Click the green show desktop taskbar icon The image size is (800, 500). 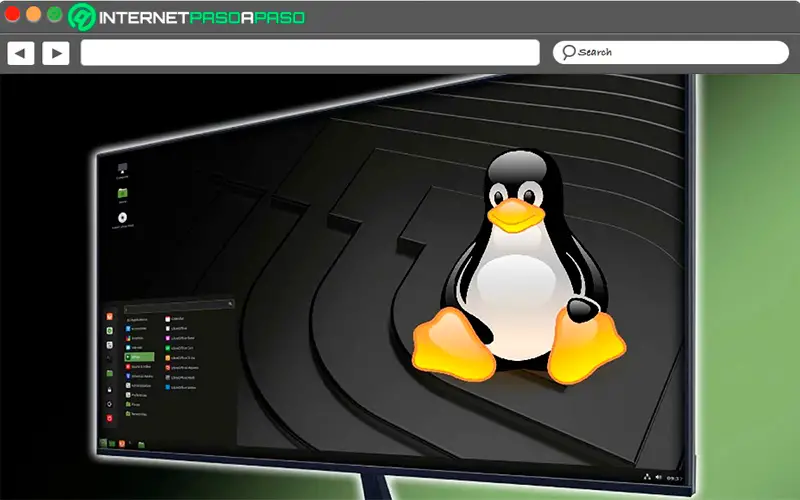click(x=112, y=444)
